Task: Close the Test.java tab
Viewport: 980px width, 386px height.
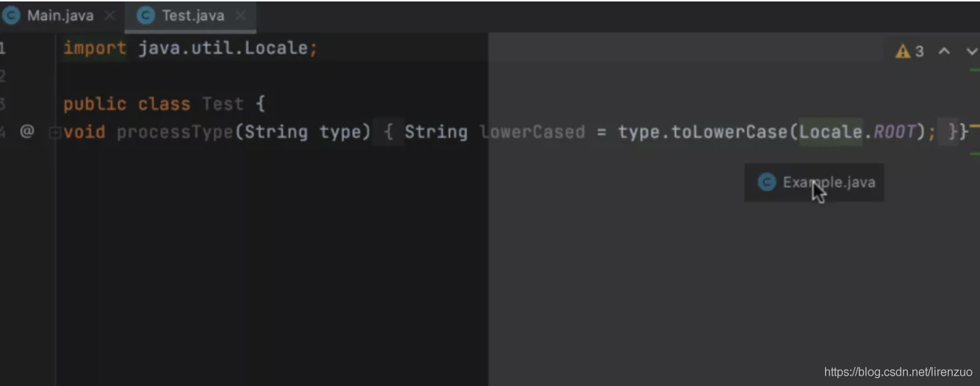Action: coord(240,15)
